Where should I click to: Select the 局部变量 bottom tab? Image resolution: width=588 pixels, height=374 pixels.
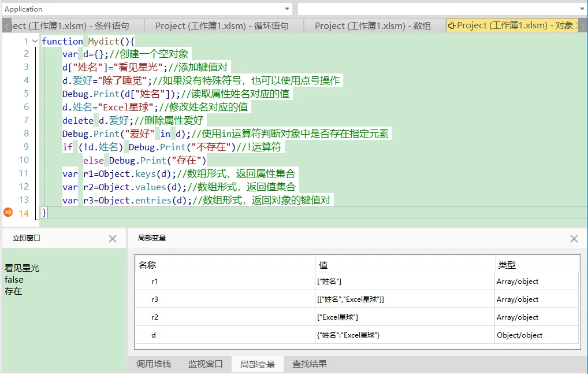click(x=257, y=364)
